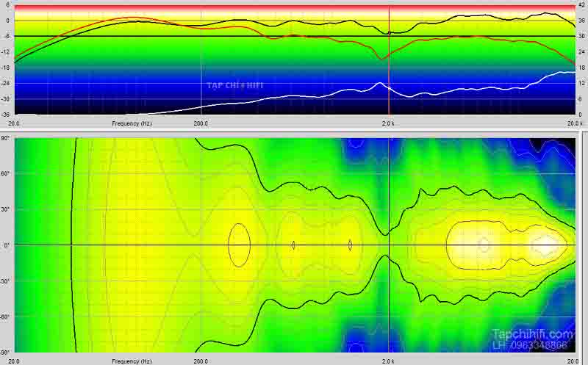This screenshot has height=365, width=588.
Task: Click the "12" label on the right axis
Action: pos(581,83)
